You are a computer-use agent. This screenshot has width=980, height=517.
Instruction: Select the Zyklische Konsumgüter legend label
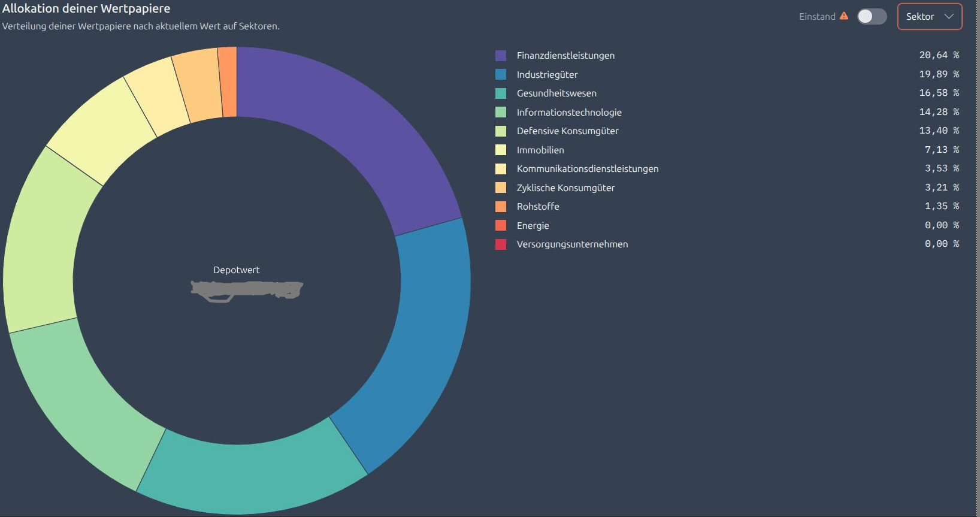[x=565, y=188]
